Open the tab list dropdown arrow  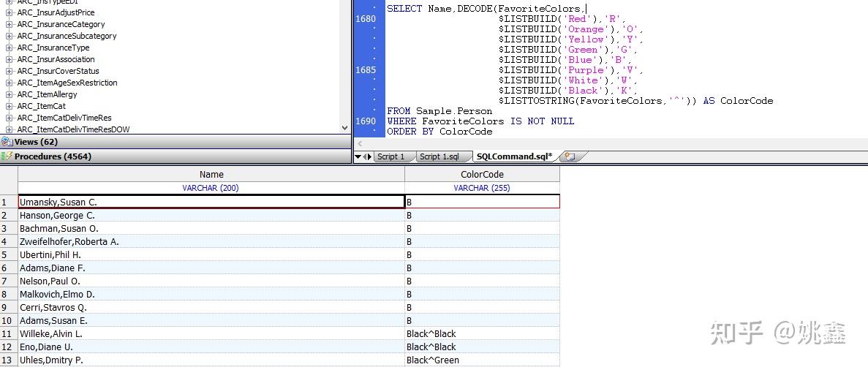[x=358, y=156]
